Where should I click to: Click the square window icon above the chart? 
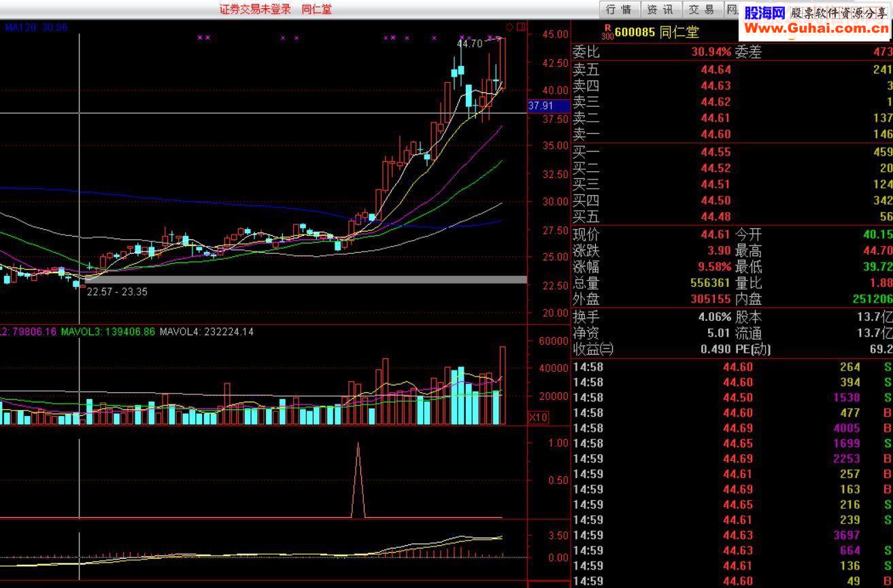pos(521,27)
